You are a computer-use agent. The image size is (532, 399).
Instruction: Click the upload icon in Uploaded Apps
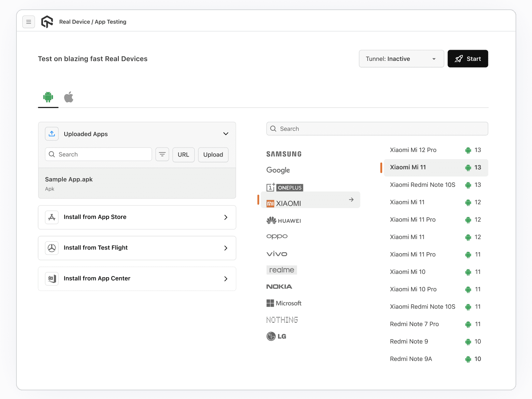52,134
